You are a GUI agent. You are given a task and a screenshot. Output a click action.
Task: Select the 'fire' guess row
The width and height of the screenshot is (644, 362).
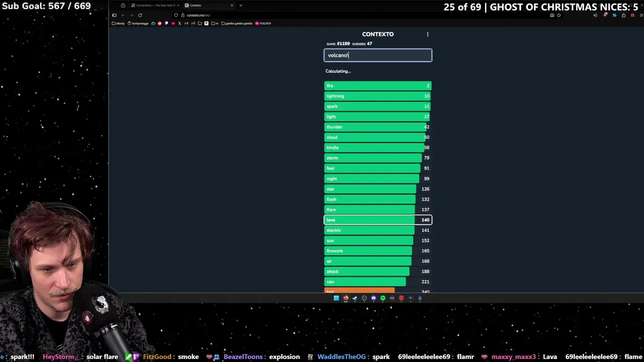(378, 85)
